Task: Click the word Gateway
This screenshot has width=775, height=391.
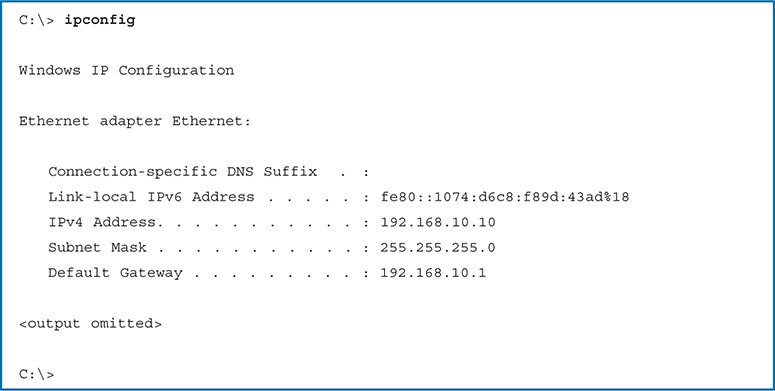Action: pyautogui.click(x=151, y=273)
